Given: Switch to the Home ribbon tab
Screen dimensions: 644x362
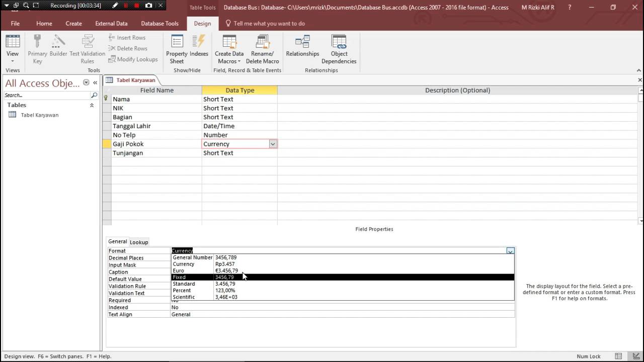Looking at the screenshot, I should tap(44, 23).
